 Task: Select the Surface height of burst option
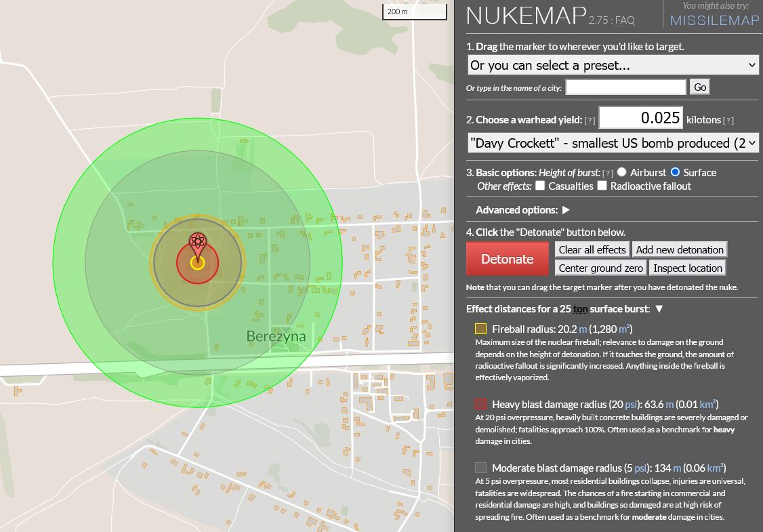point(675,172)
